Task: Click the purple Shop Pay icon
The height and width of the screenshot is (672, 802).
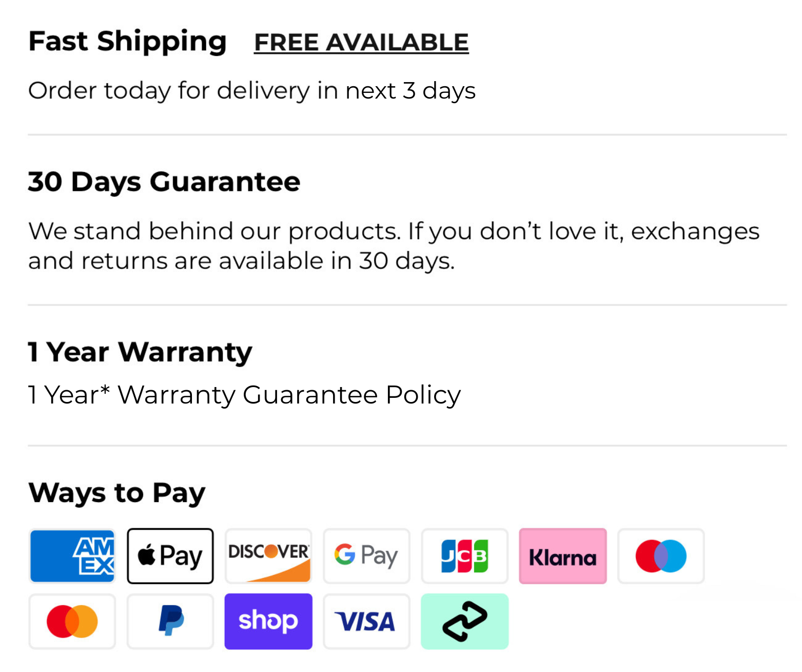Action: 268,621
